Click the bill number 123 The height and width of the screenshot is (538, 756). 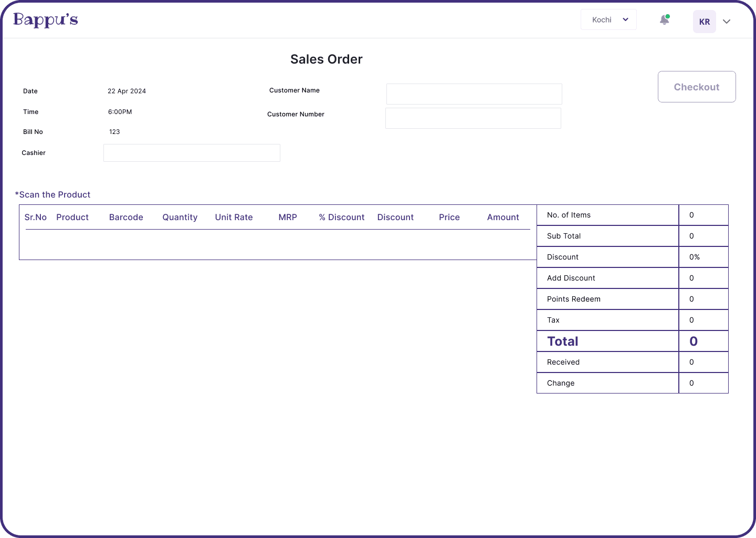(114, 132)
